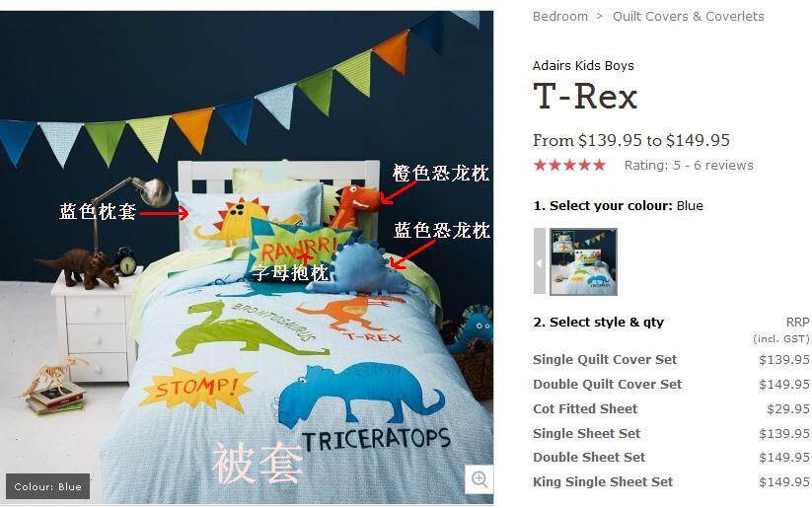Click the T-Rex product title
Image resolution: width=812 pixels, height=508 pixels.
pyautogui.click(x=585, y=97)
